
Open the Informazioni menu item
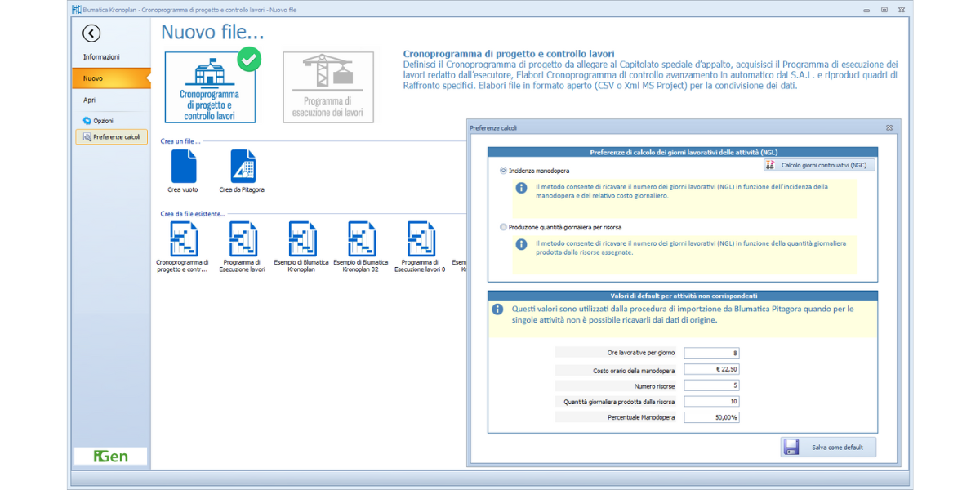point(101,57)
